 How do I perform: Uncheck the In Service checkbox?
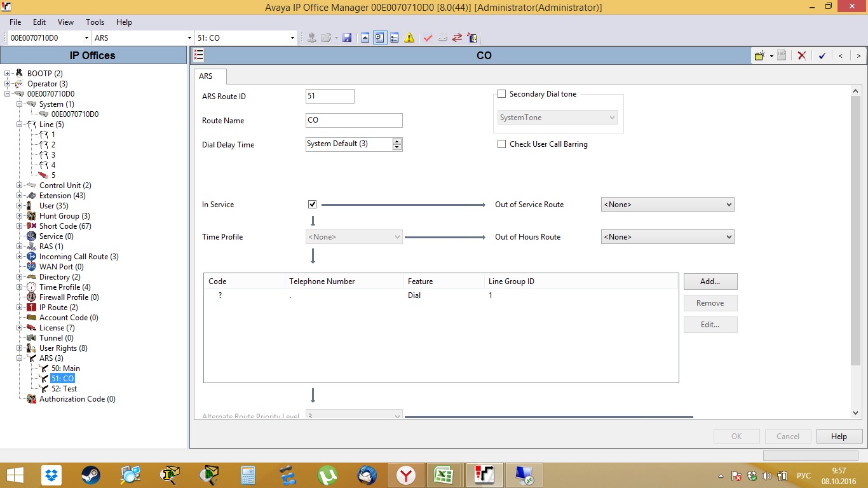pos(312,205)
